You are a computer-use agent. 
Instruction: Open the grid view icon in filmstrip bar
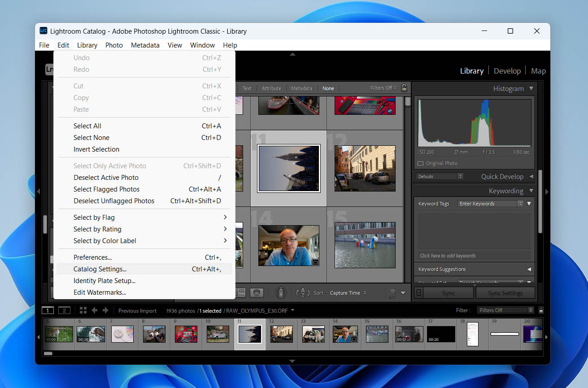tap(83, 310)
